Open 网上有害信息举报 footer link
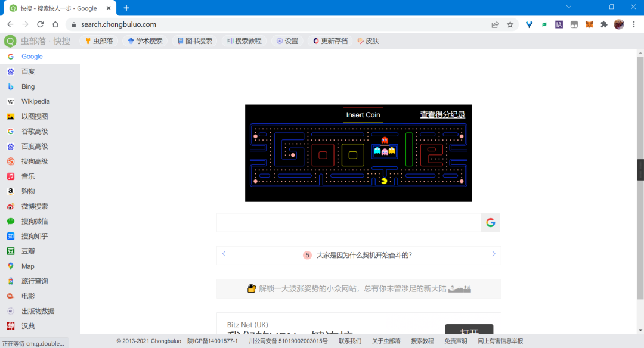 tap(500, 341)
